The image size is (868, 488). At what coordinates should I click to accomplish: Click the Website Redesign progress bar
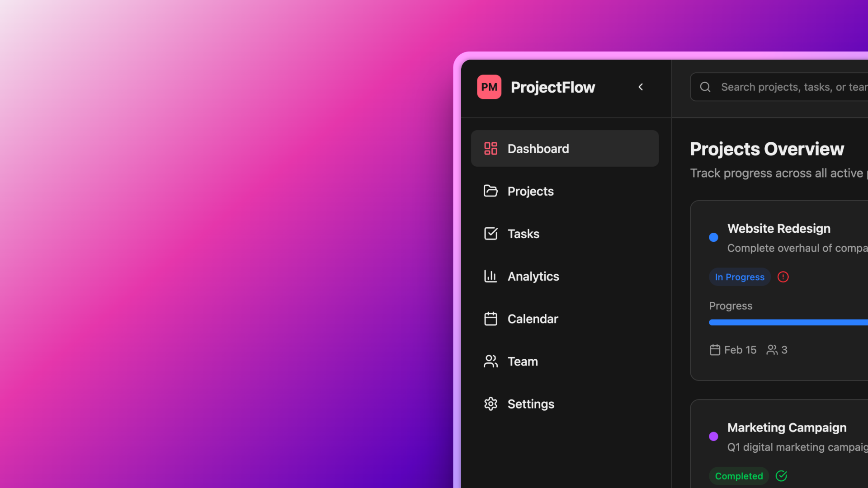coord(788,322)
